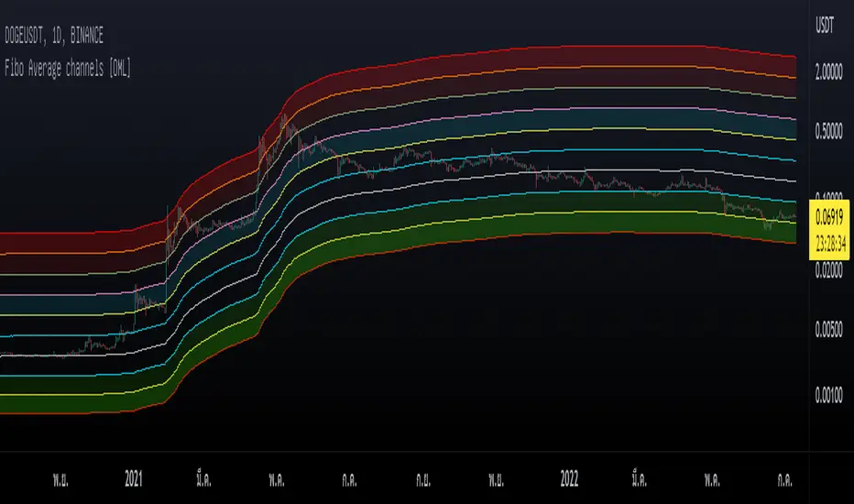Click the 2.00000 price axis label
Screen dimensions: 854x504
pyautogui.click(x=828, y=71)
